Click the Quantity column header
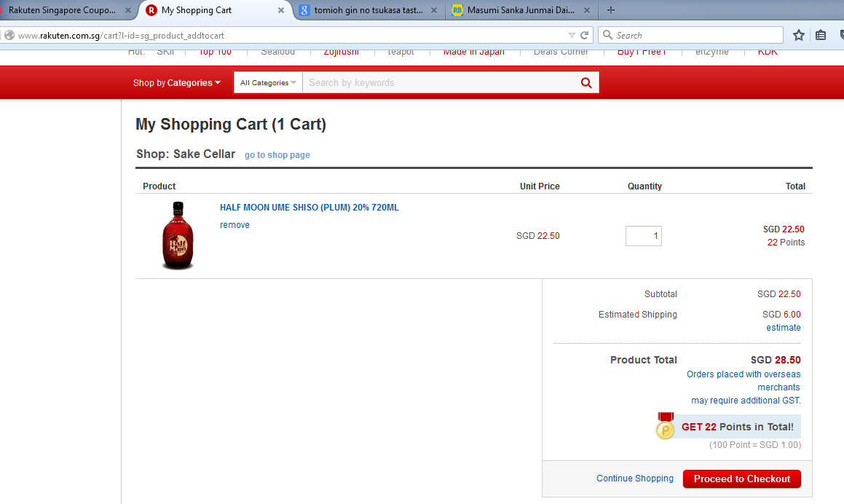Image resolution: width=844 pixels, height=504 pixels. click(x=644, y=186)
